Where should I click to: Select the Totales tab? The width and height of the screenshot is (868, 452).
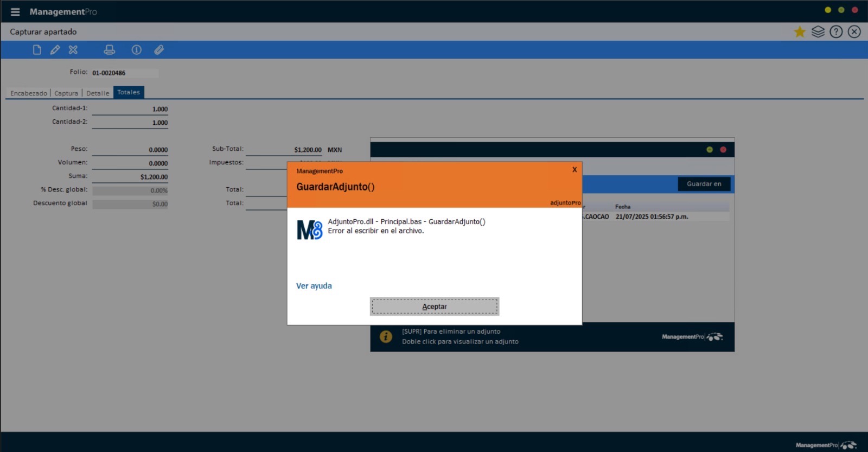pyautogui.click(x=129, y=92)
